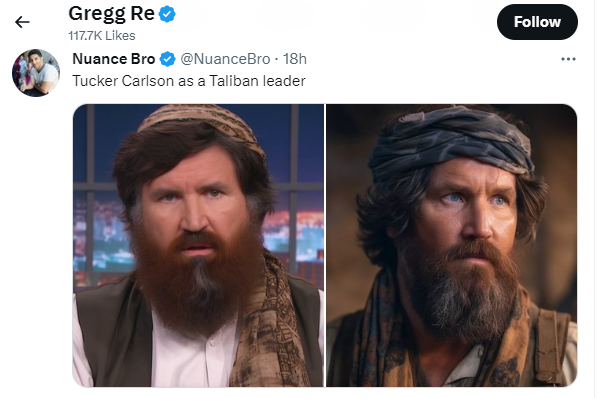The width and height of the screenshot is (597, 398).
Task: Open Nuance Bro's profile avatar
Action: click(x=36, y=73)
